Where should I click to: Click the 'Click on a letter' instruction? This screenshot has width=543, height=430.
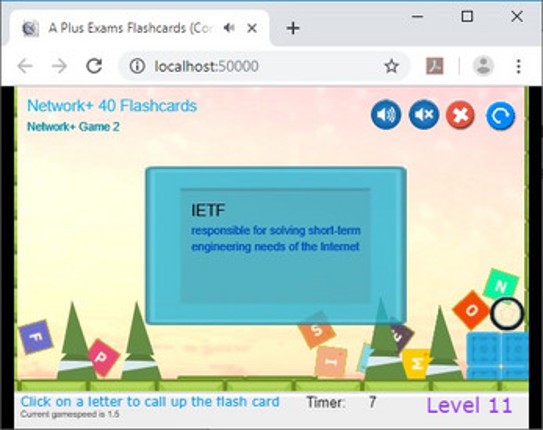(150, 402)
